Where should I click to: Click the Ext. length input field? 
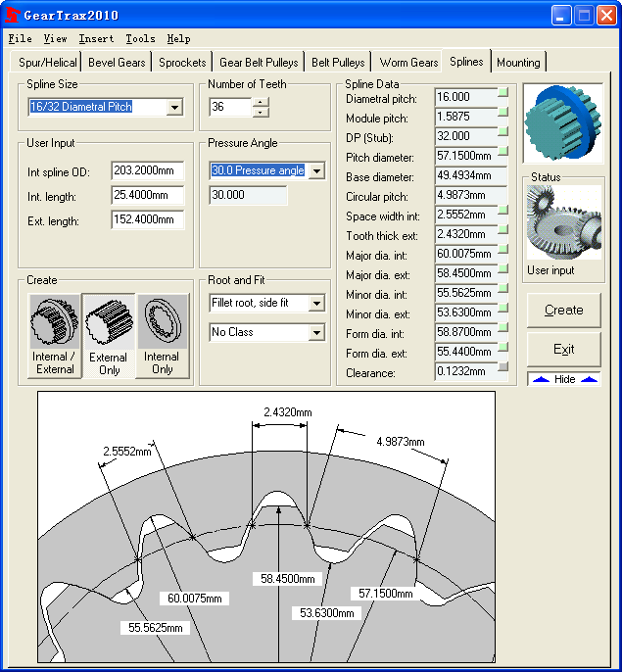[148, 219]
